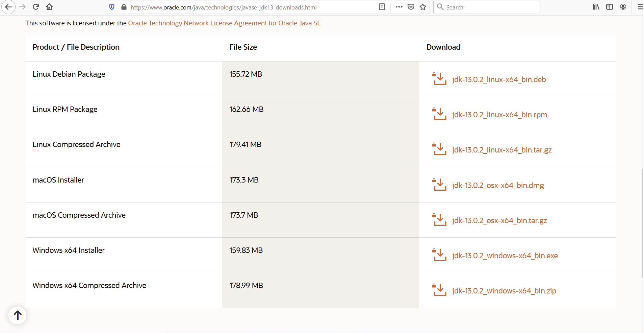Open the Library history and bookmarks icon
Screen dimensions: 644x333
pos(596,7)
